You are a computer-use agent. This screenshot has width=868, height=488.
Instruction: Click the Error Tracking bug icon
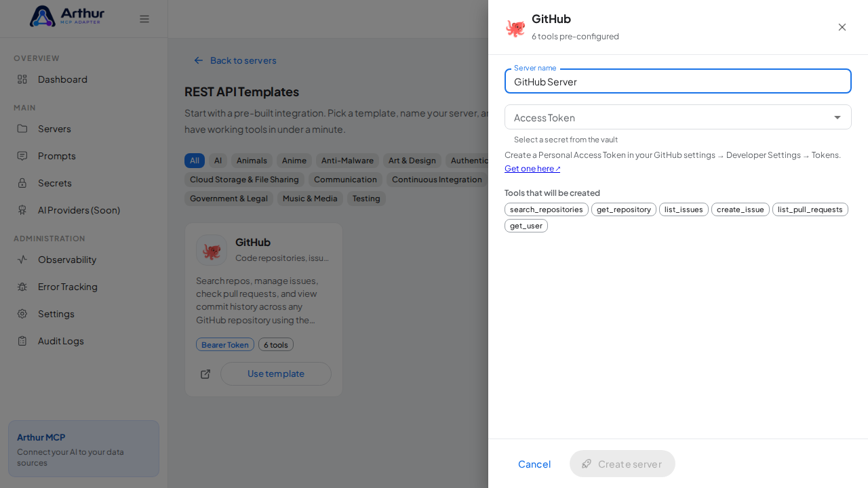[22, 287]
